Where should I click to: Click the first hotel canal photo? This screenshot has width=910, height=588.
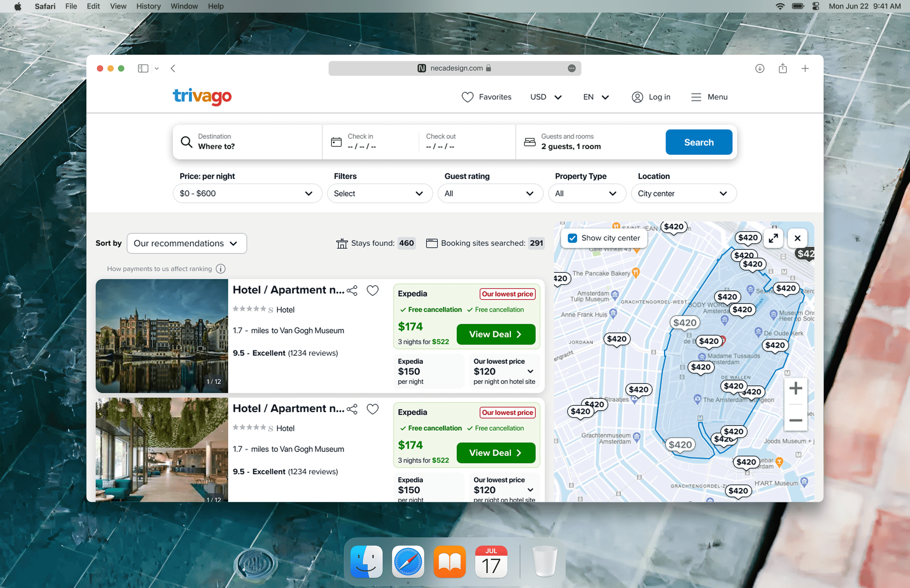pos(161,336)
